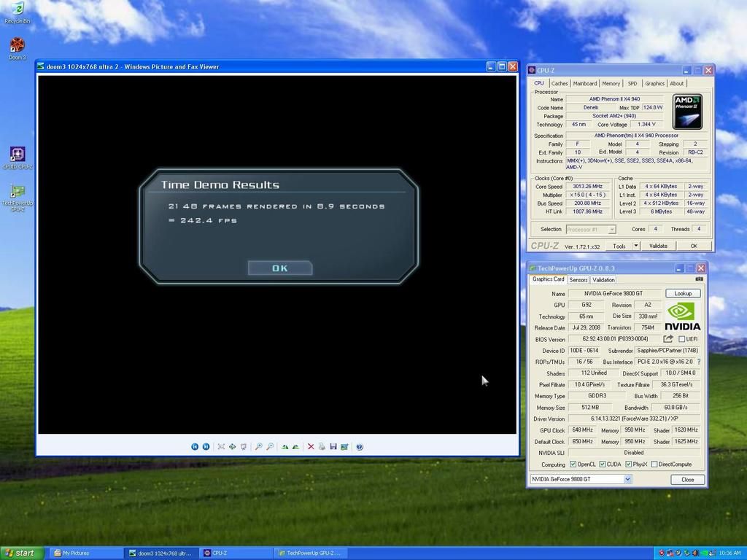Click the volume tray icon
747x560 pixels.
pyautogui.click(x=695, y=553)
